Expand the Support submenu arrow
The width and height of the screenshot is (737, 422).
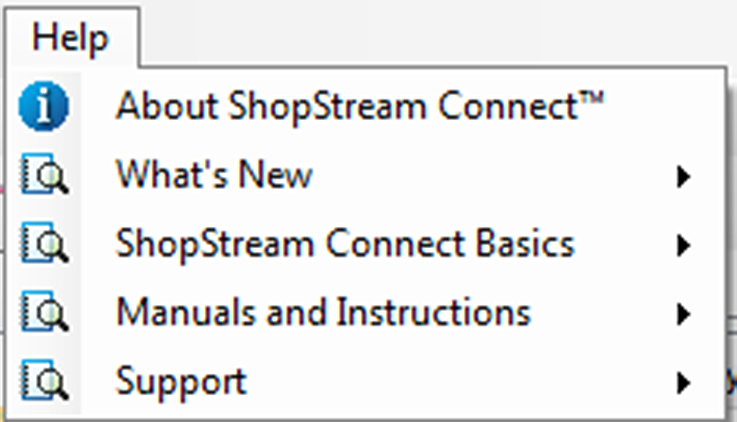click(684, 382)
